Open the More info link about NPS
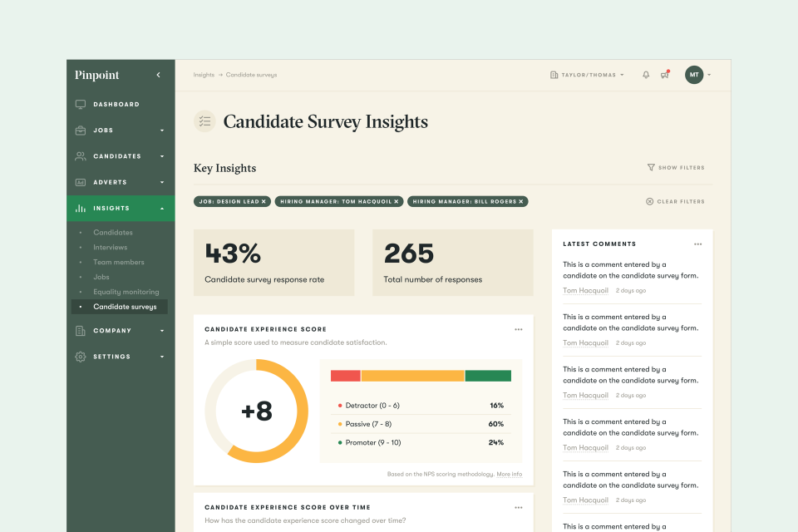The image size is (798, 532). (509, 474)
